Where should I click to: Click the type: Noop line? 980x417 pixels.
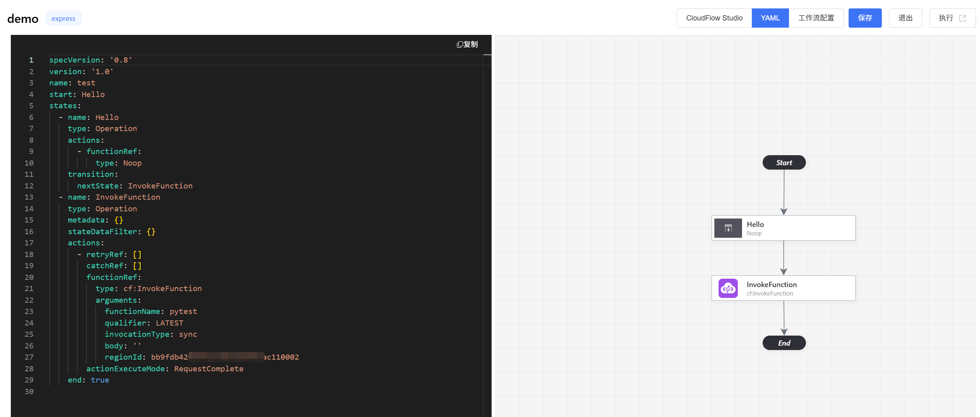[119, 163]
